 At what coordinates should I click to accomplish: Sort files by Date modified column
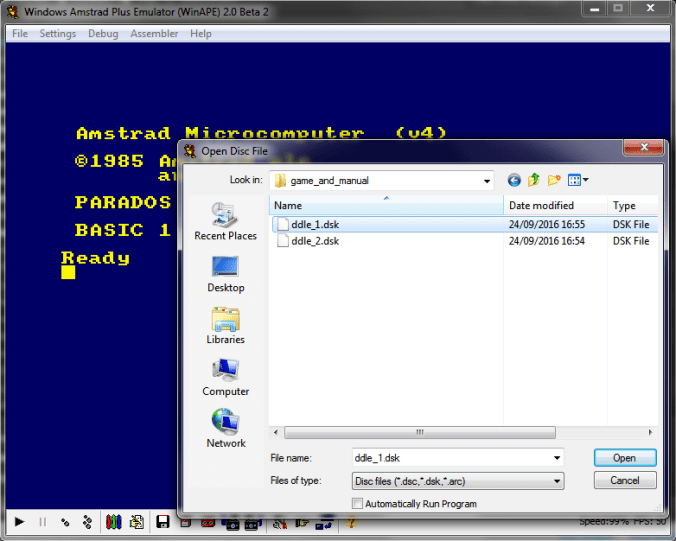tap(555, 205)
